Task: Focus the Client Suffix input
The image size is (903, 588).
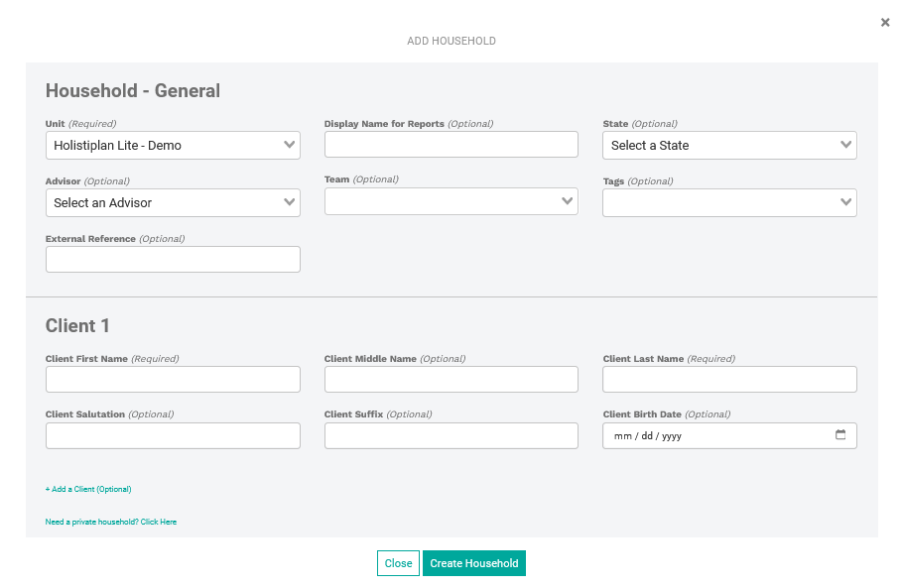Action: 451,436
